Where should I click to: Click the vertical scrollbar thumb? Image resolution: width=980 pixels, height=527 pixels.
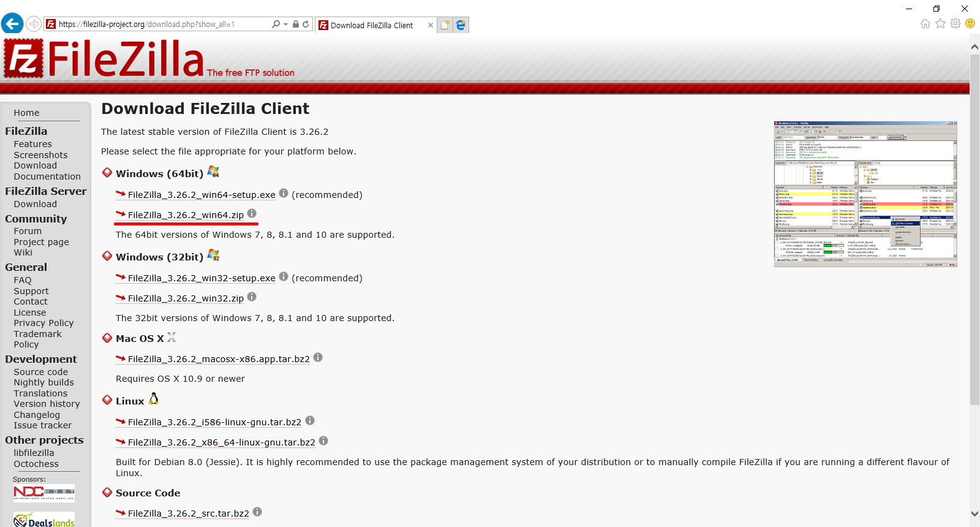click(x=974, y=230)
